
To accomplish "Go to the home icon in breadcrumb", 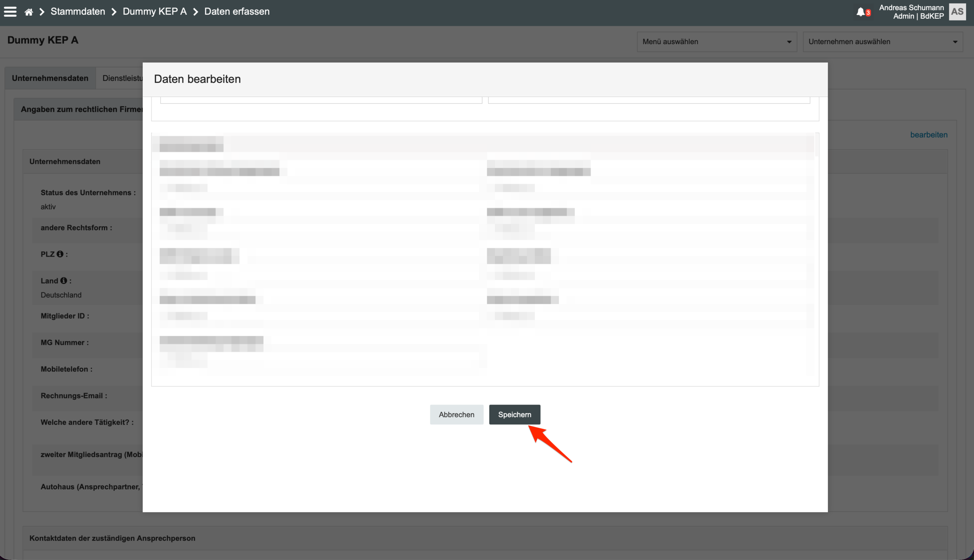I will (29, 12).
